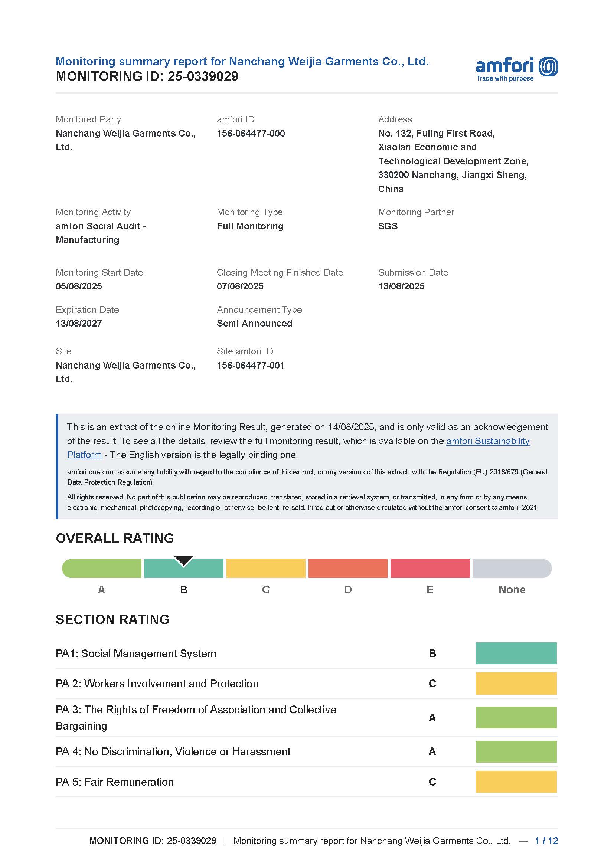Screen dimensions: 614x868
Task: Select the teal B rating segment
Action: pyautogui.click(x=184, y=568)
